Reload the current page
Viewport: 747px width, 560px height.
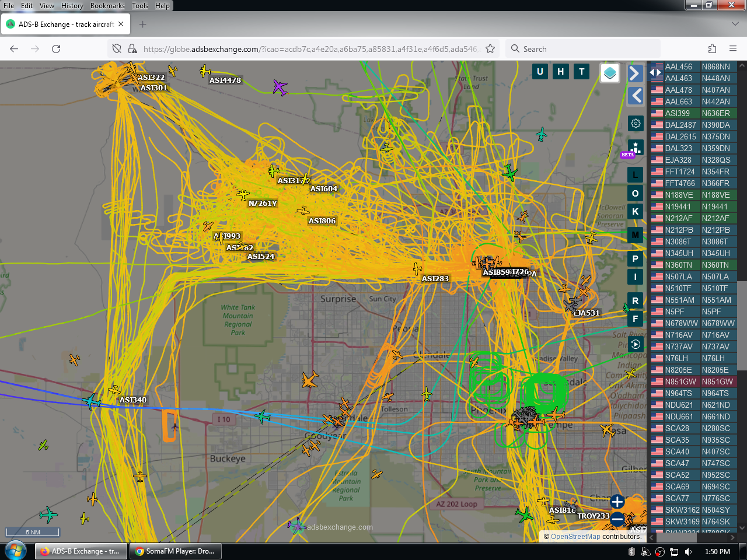[56, 49]
